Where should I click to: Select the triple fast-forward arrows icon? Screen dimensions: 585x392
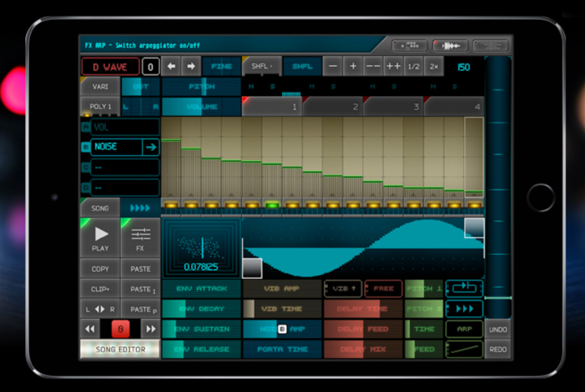464,309
